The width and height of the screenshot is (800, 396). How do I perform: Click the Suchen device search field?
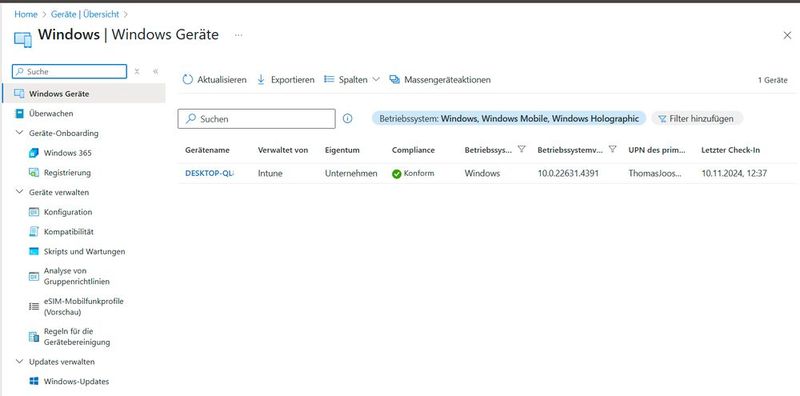tap(257, 119)
